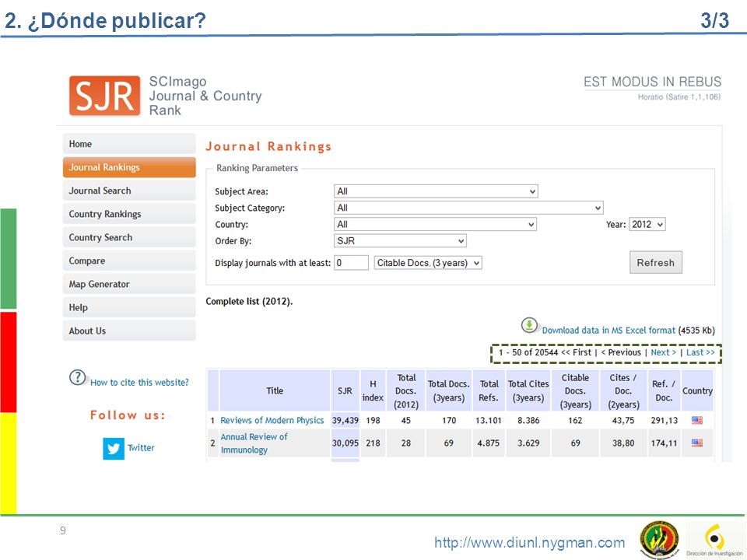Click the Dirección de Investigación logo
Screen dimensions: 747x560
point(714,539)
